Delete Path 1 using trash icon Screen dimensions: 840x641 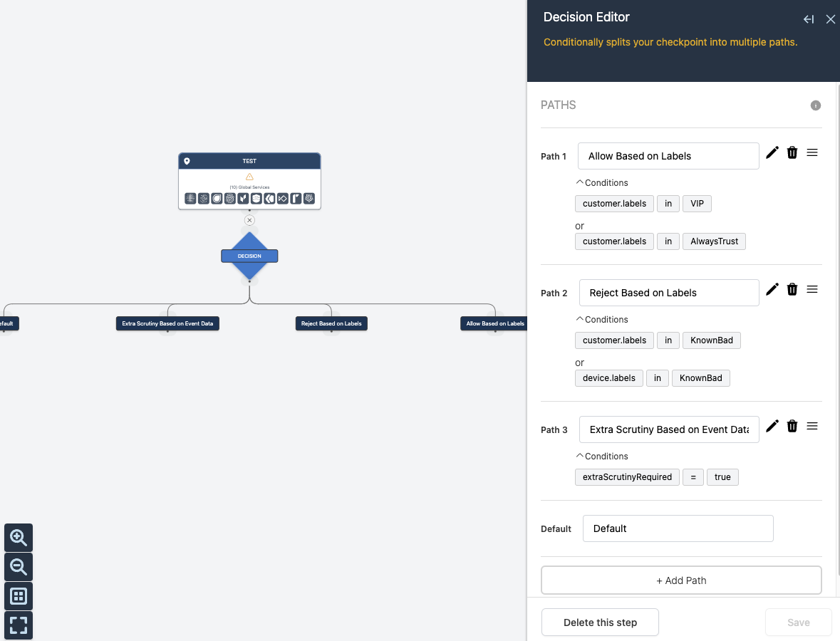click(x=792, y=152)
